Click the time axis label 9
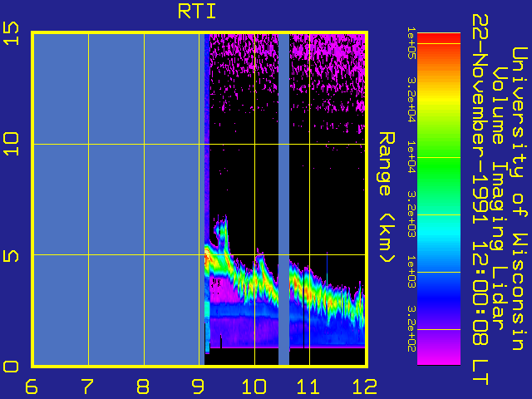 click(199, 386)
